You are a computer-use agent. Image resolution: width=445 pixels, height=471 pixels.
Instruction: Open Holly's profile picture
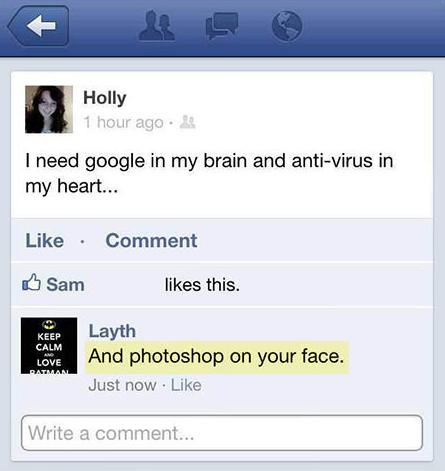pyautogui.click(x=49, y=109)
